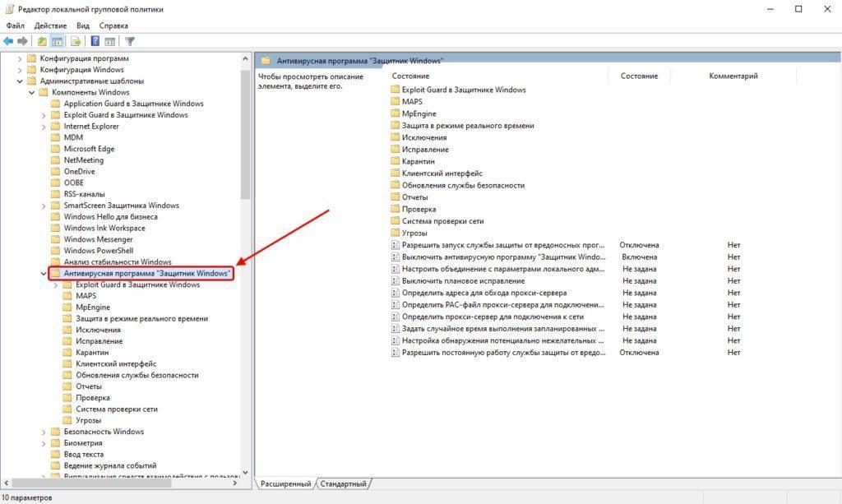The width and height of the screenshot is (842, 504).
Task: Select Клиентский интерфейс subfolder in tree
Action: [116, 363]
